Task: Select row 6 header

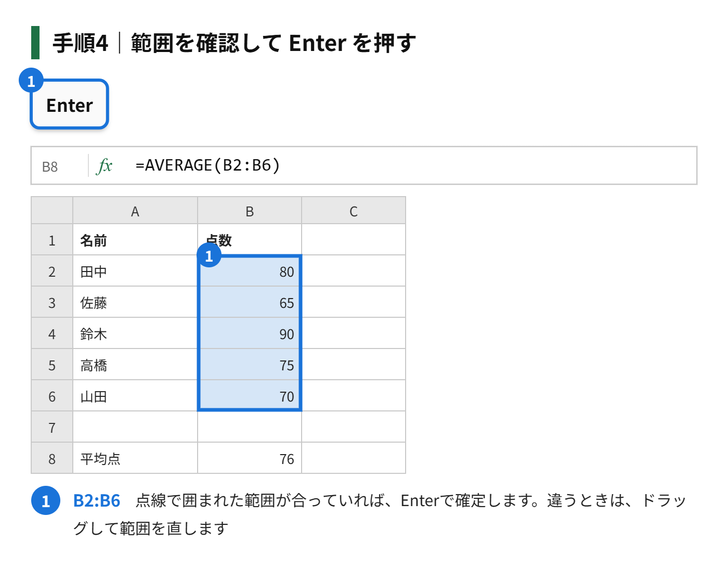Action: click(x=52, y=396)
